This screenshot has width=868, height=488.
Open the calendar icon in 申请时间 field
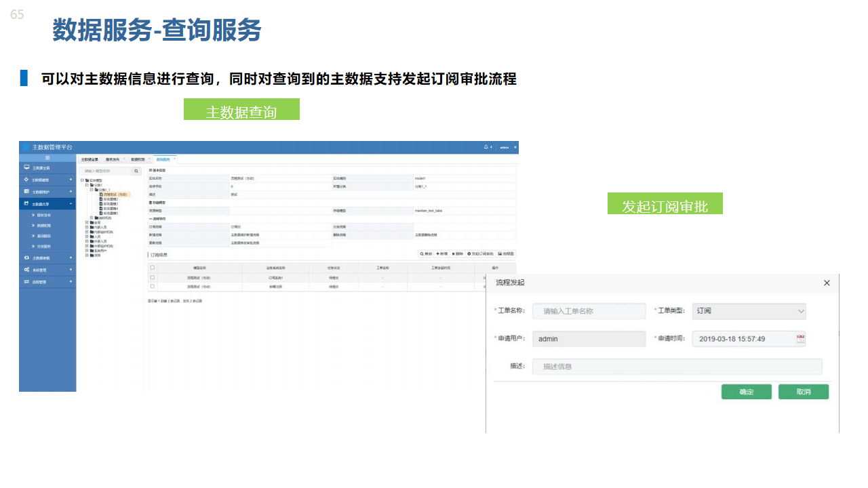801,339
